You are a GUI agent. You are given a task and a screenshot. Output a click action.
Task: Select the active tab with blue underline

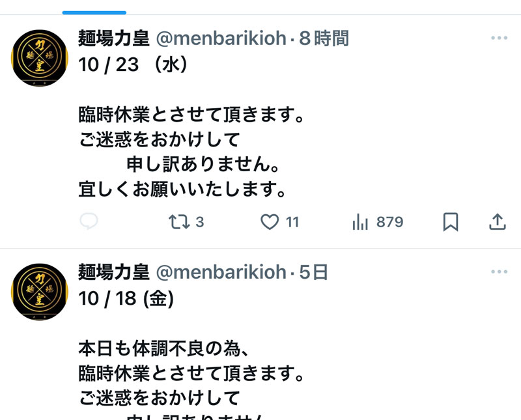click(x=94, y=7)
